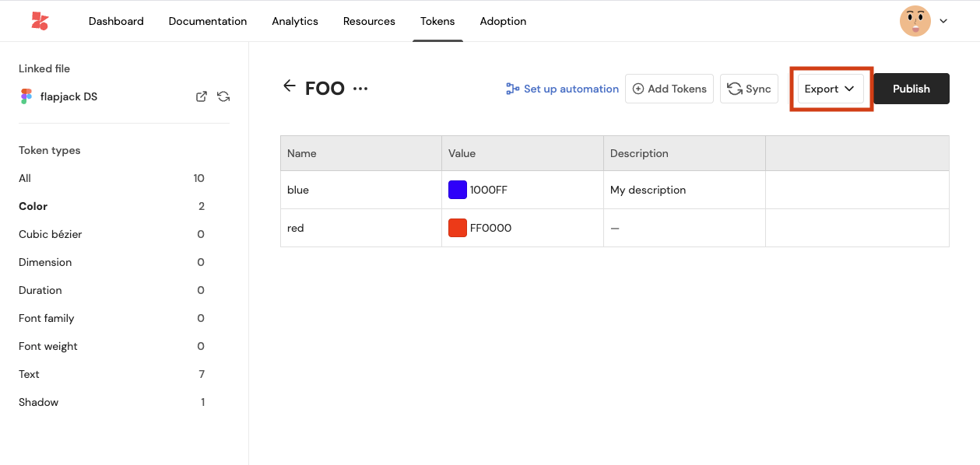The height and width of the screenshot is (465, 980).
Task: Filter by Text token type
Action: tap(30, 374)
